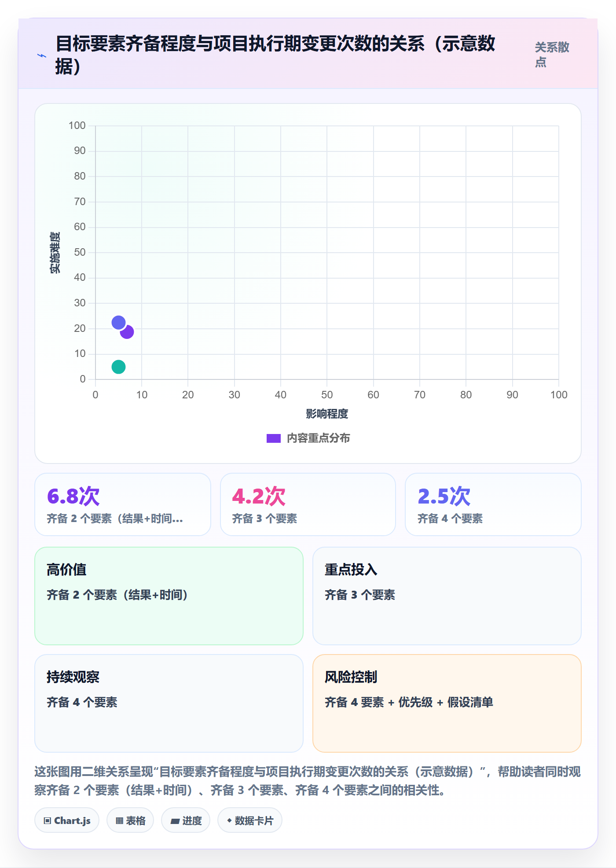Open the 风险控制 quadrant card
Image resolution: width=616 pixels, height=868 pixels.
point(447,703)
